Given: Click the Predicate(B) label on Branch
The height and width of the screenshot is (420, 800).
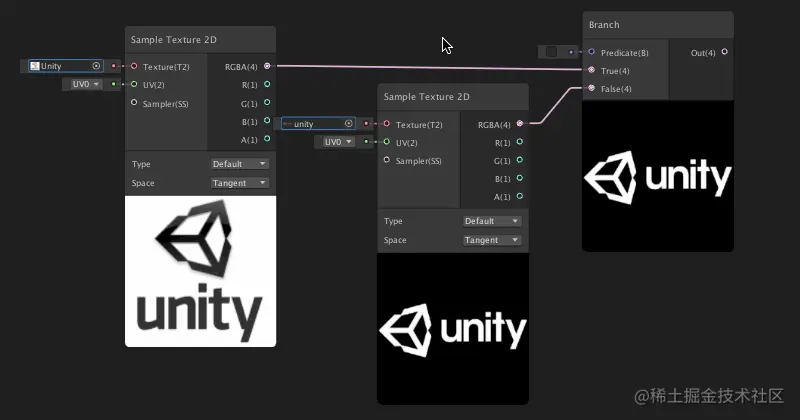Looking at the screenshot, I should click(x=624, y=53).
